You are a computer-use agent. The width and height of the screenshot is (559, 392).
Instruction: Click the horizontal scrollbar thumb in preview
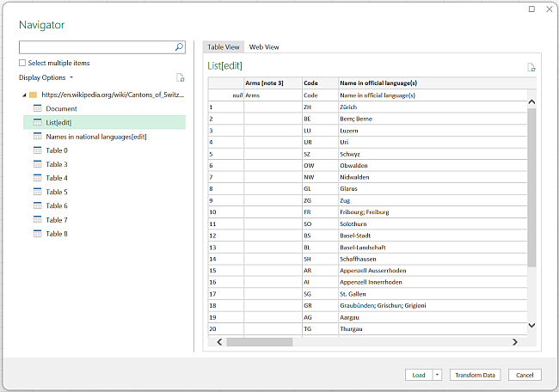pyautogui.click(x=260, y=342)
